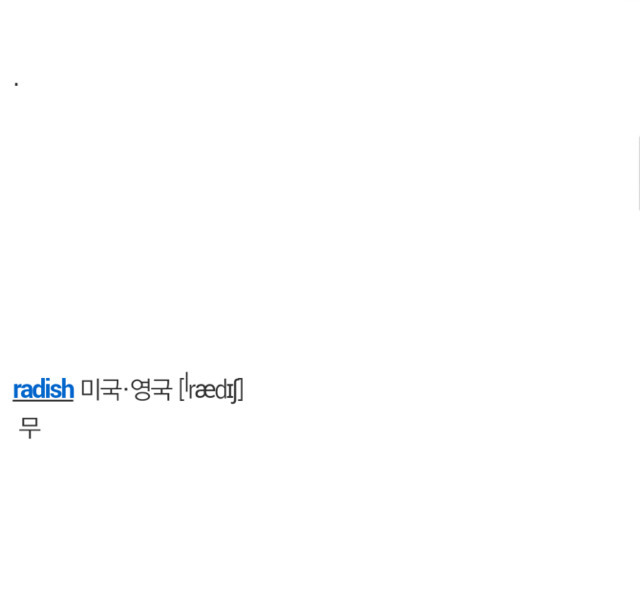Screen dimensions: 640x608
Task: Click the vertical scrollbar thumb on right edge
Action: [638, 173]
